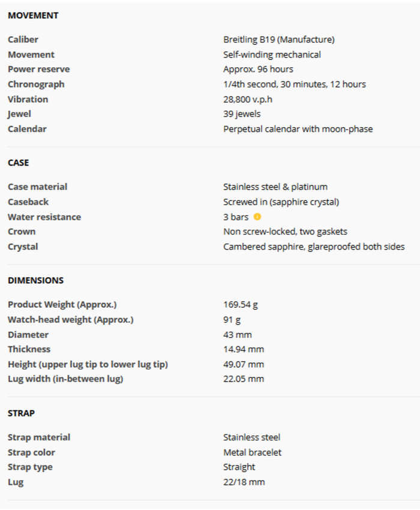Image resolution: width=420 pixels, height=510 pixels.
Task: Select the Breitling B19 (Manufacture) caliber value
Action: pyautogui.click(x=278, y=40)
